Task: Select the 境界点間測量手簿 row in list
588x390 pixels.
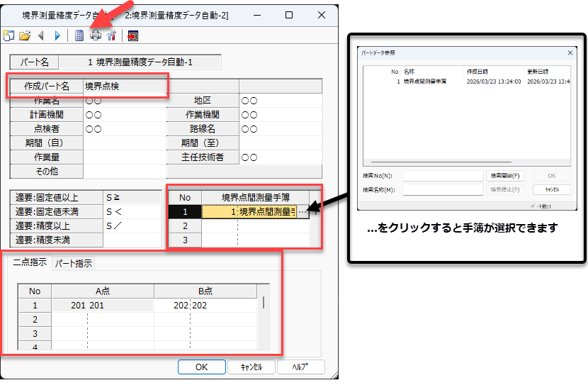Action: pyautogui.click(x=425, y=82)
